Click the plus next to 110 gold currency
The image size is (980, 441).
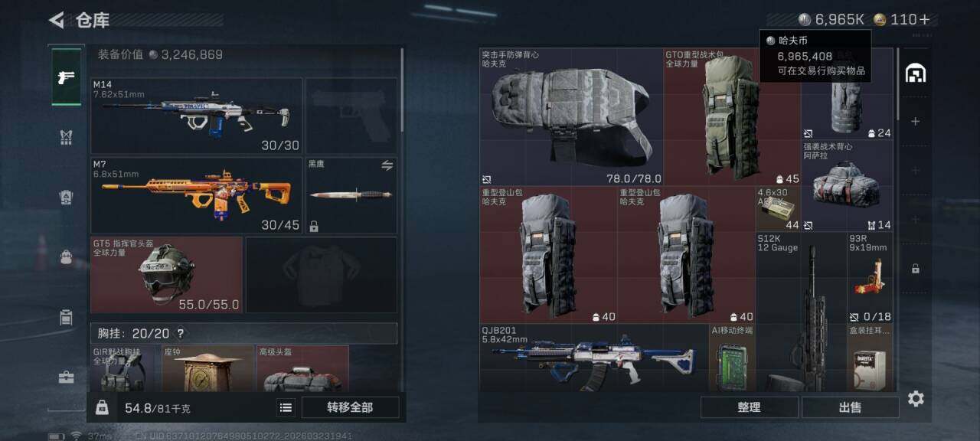[x=924, y=20]
